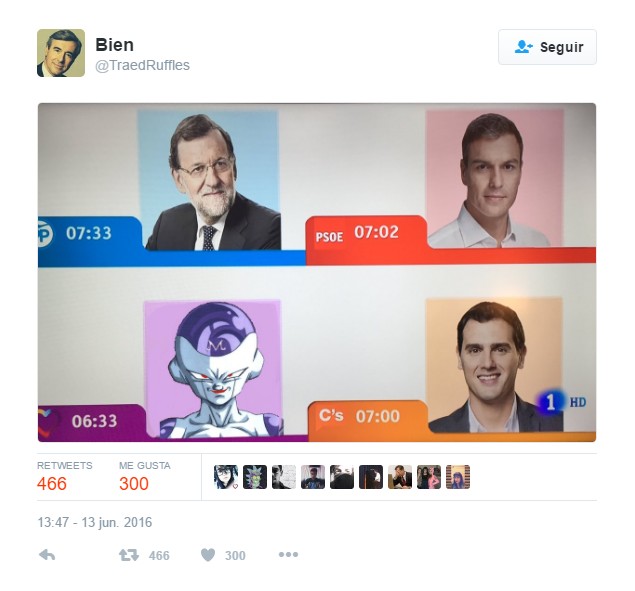Click the 466 beside the retweet icon
The height and width of the screenshot is (591, 635).
point(159,555)
